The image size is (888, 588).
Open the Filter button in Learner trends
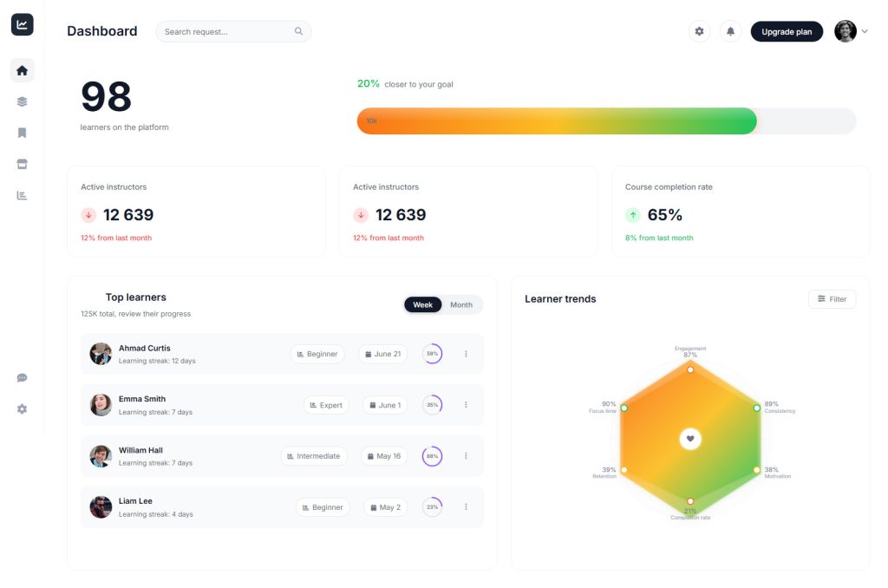[x=832, y=299]
